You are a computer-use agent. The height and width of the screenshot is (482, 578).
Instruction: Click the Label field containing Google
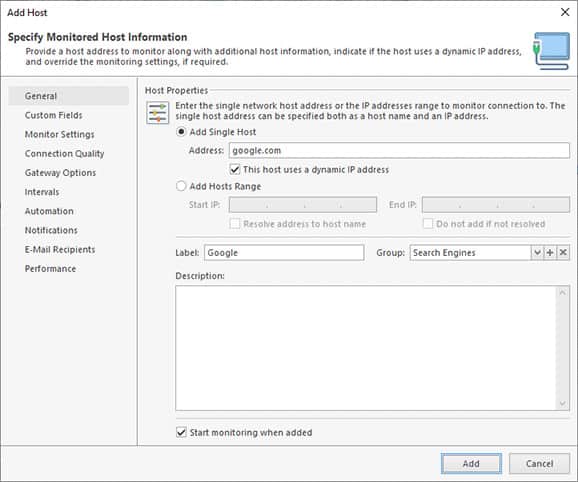(x=284, y=253)
